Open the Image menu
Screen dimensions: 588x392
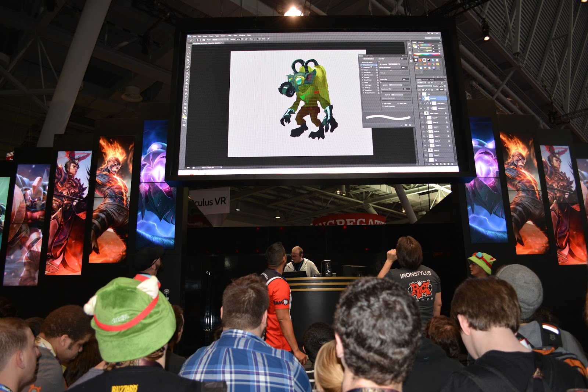click(205, 36)
